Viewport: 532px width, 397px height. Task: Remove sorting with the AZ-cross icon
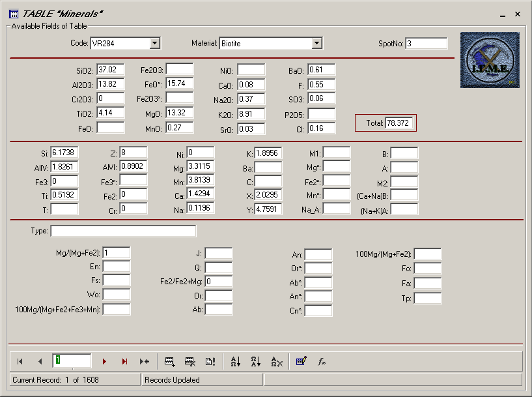276,361
